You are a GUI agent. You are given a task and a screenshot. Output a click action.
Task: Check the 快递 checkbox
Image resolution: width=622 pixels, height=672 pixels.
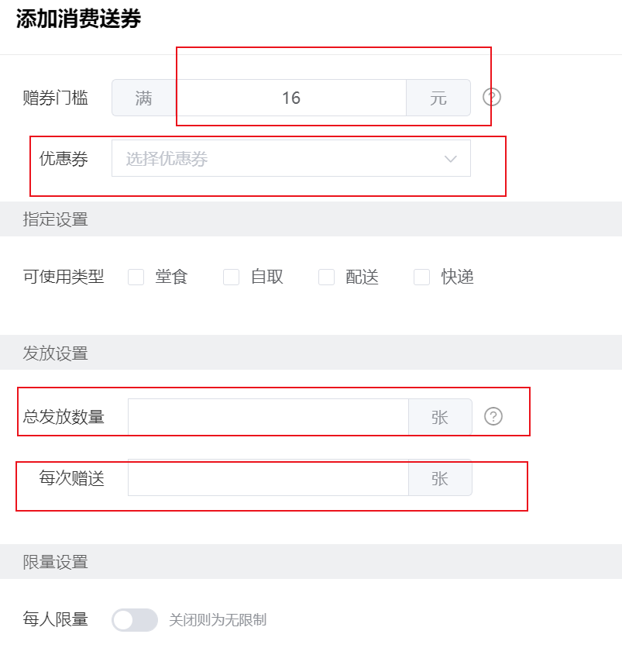tap(421, 277)
